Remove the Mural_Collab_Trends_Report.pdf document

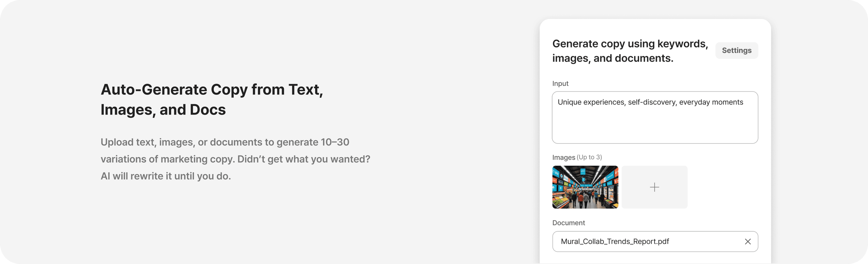747,241
